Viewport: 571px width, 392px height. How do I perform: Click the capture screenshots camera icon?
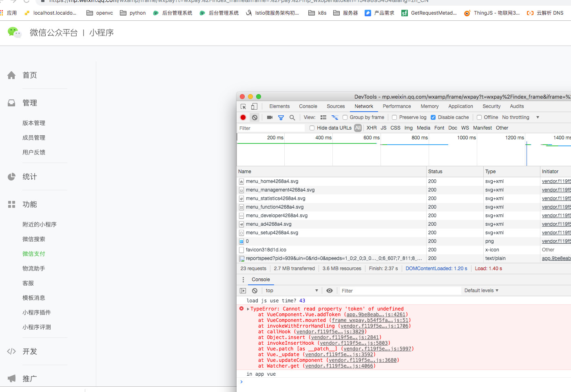click(x=270, y=117)
